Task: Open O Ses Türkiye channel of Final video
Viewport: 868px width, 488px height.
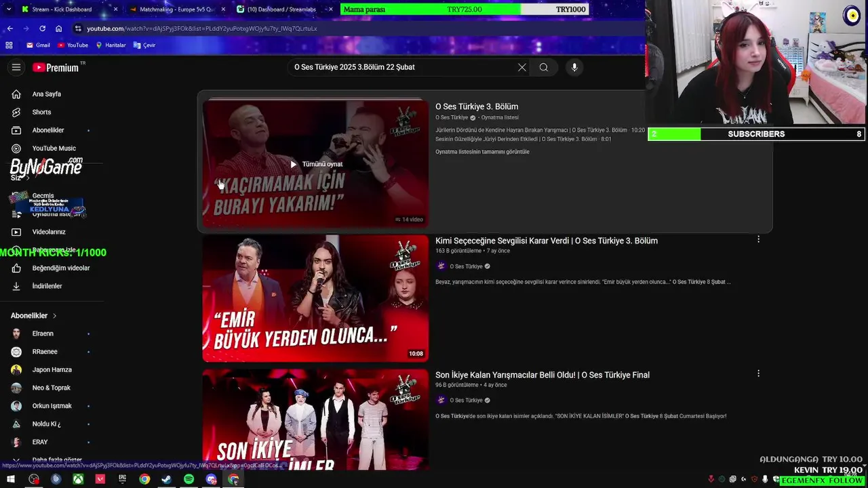Action: (x=466, y=401)
